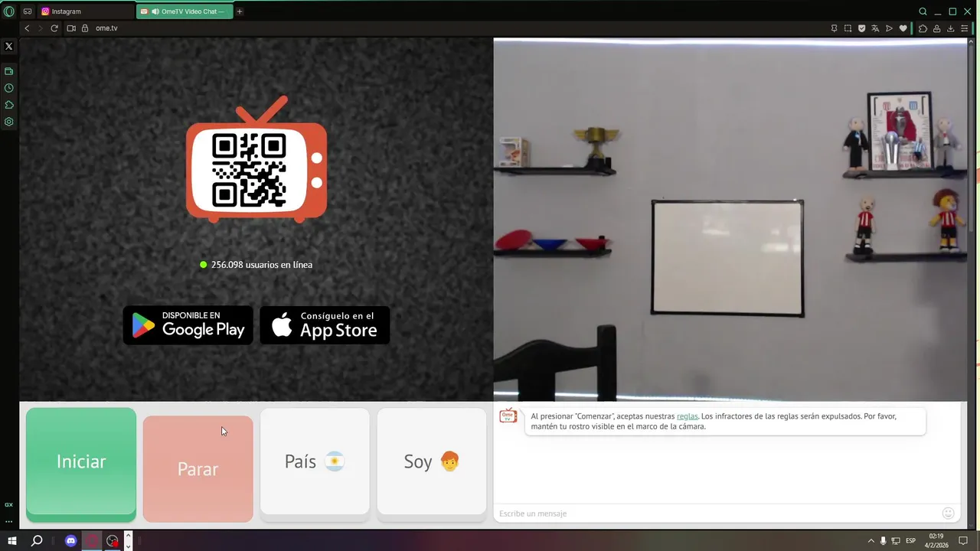Open sidebar setup three dots menu
The width and height of the screenshot is (980, 551).
point(9,521)
